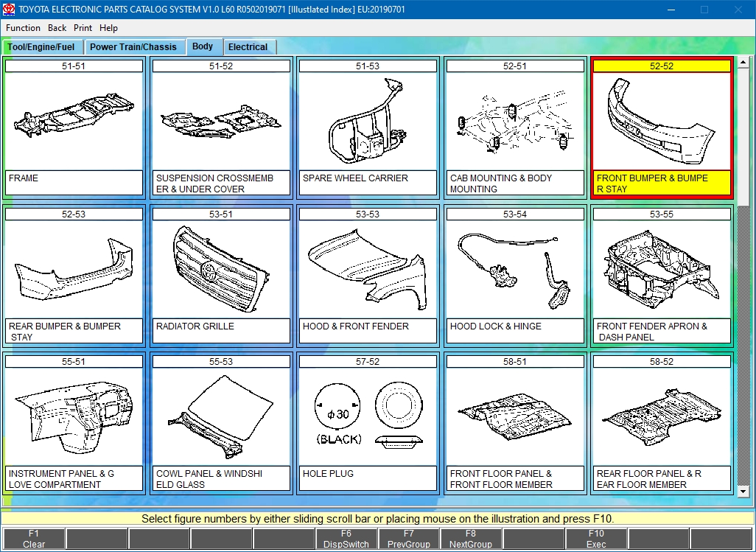Click the Back menu item
The height and width of the screenshot is (552, 756).
[57, 28]
